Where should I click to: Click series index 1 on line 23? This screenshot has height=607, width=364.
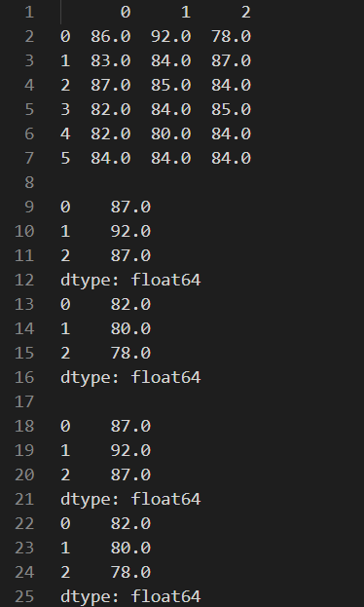coord(65,548)
